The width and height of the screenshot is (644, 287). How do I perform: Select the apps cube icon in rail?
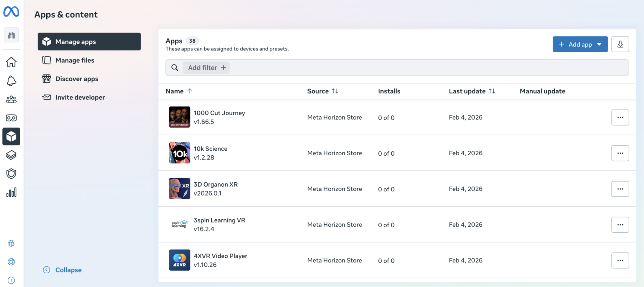pos(11,136)
